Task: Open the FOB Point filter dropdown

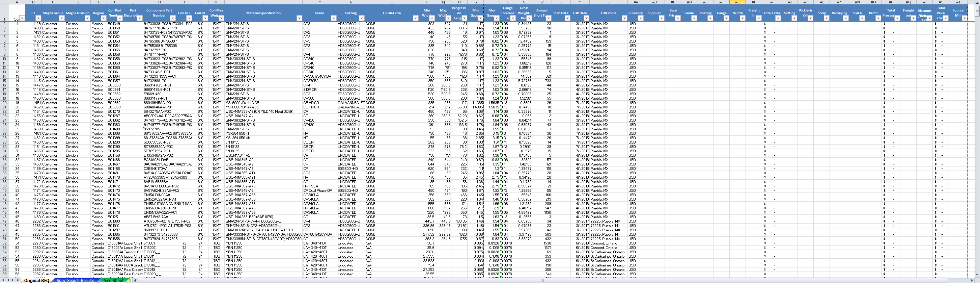Action: (x=624, y=18)
